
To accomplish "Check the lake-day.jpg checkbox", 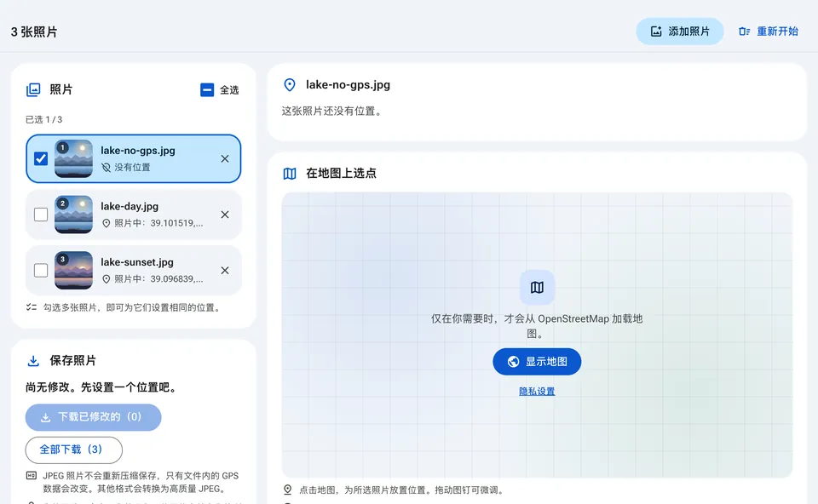I will coord(41,215).
